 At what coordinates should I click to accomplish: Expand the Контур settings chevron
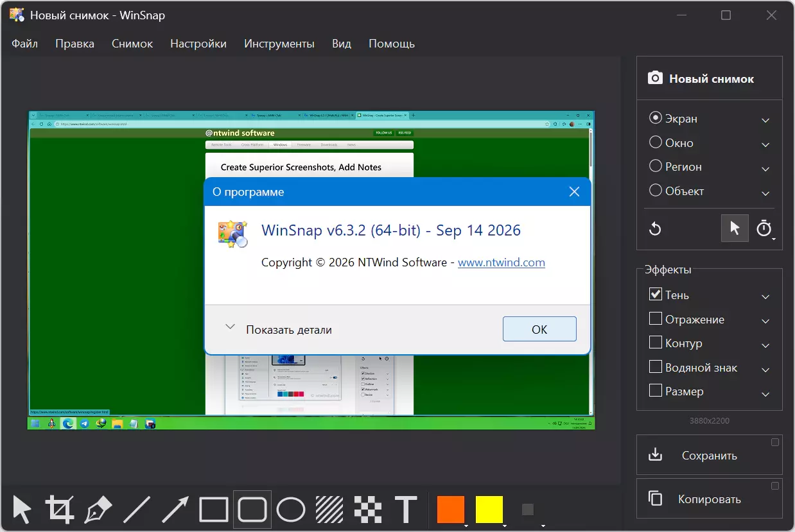tap(765, 345)
